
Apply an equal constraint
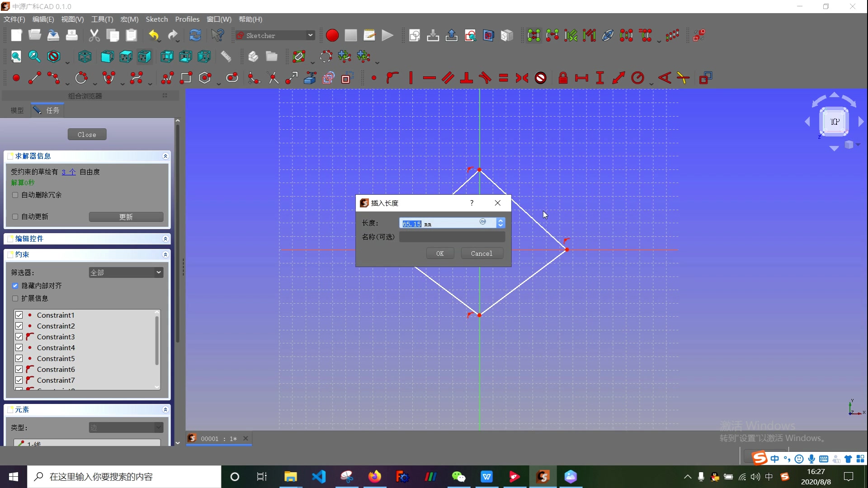[503, 78]
